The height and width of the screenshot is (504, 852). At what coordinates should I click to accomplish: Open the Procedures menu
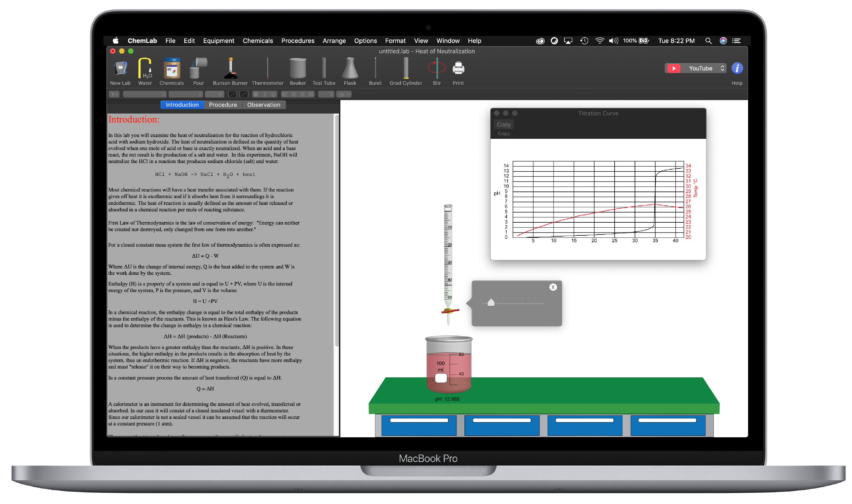point(298,41)
